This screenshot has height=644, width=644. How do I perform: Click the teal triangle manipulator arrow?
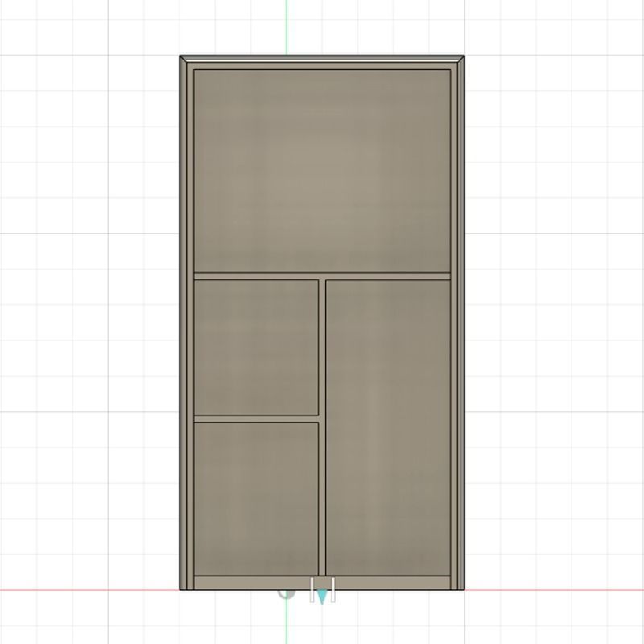322,597
